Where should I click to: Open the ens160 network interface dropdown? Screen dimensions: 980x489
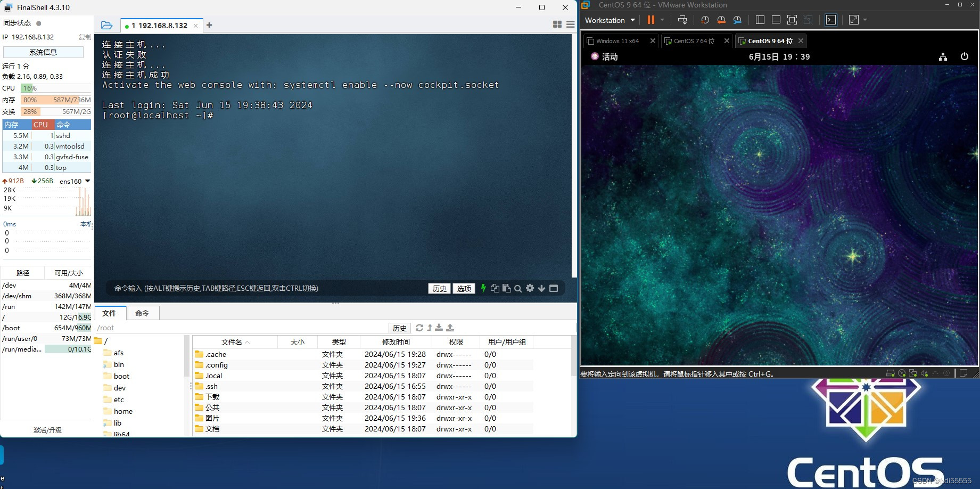[x=86, y=181]
